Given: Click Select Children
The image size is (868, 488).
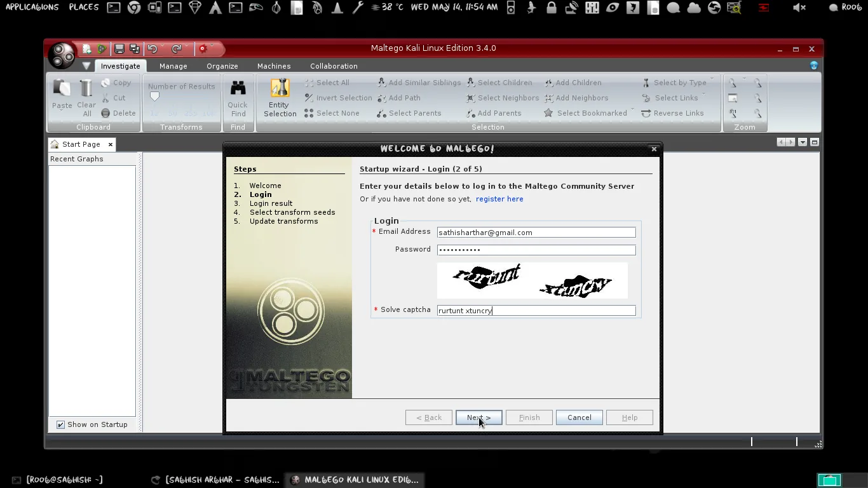Looking at the screenshot, I should pos(499,83).
